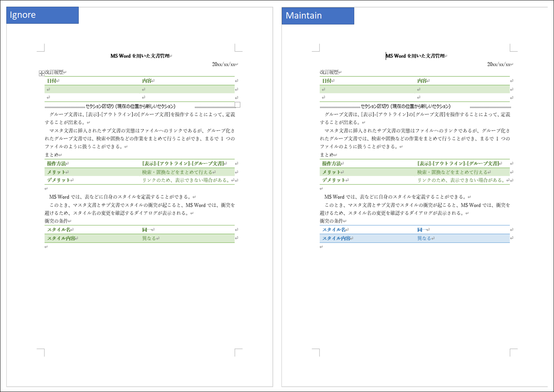Click the line 'MS-Word では、表などに' in Maintain page
This screenshot has height=392, width=554.
point(396,197)
